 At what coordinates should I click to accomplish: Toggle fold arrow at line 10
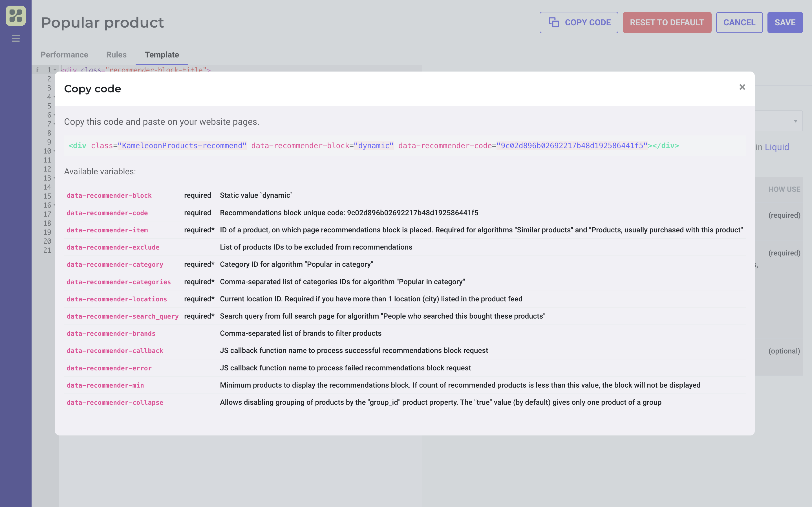[54, 151]
